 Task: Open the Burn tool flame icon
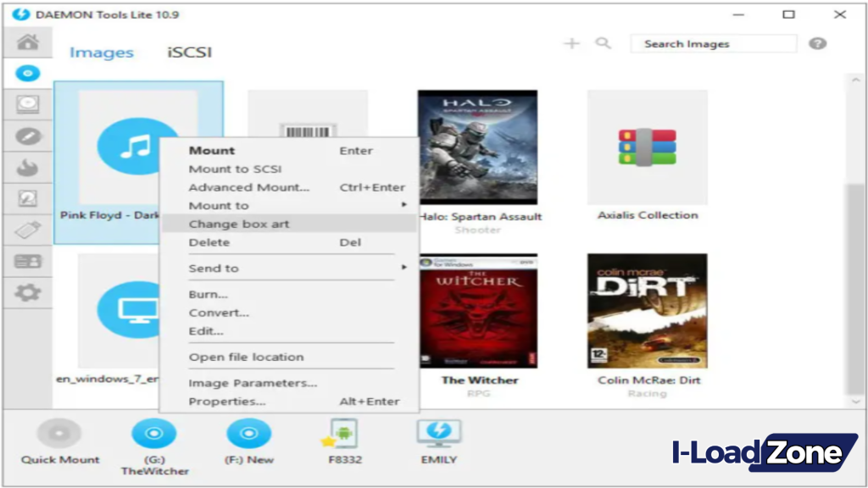coord(28,167)
